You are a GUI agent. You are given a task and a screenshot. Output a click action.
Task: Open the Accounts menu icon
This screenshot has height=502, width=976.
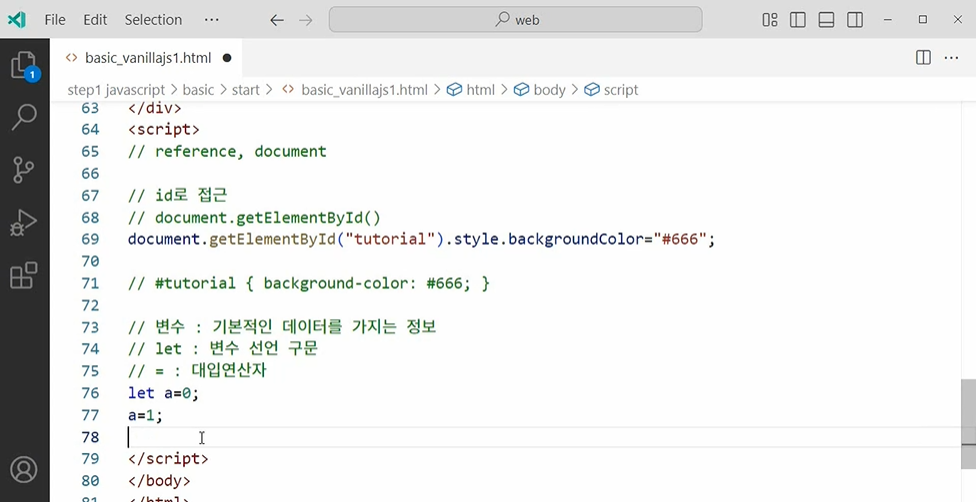(x=24, y=470)
